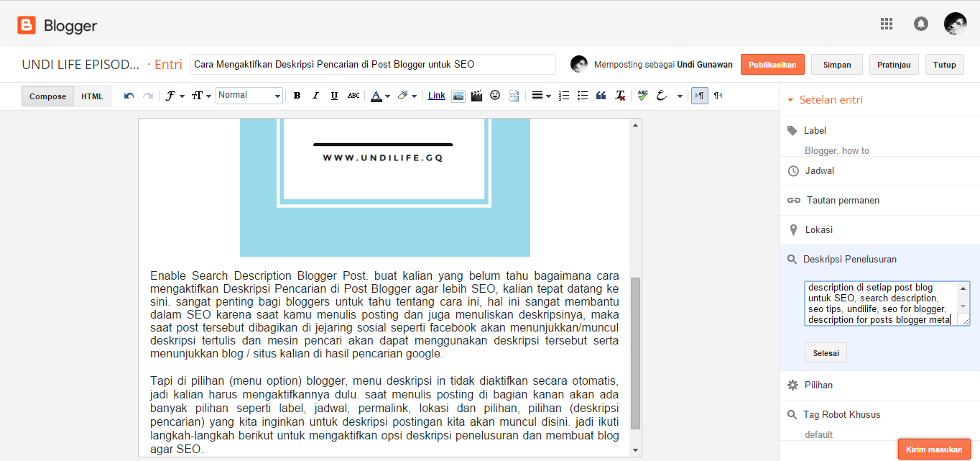Expand the Pilihan options section
This screenshot has height=461, width=980.
click(x=879, y=385)
